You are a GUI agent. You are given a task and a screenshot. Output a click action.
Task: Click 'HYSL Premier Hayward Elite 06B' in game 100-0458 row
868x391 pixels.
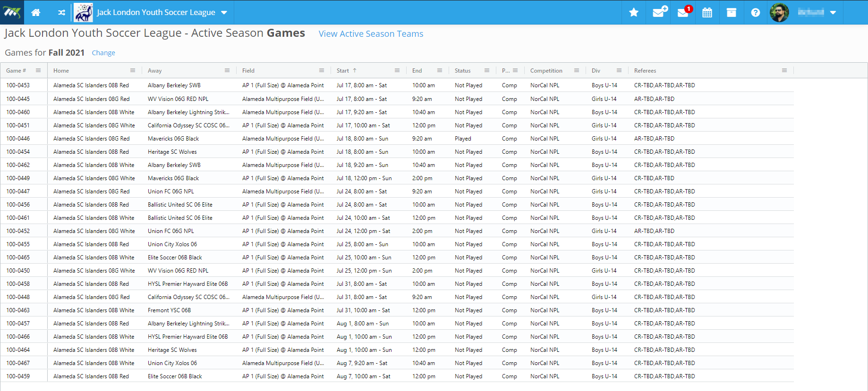point(188,284)
